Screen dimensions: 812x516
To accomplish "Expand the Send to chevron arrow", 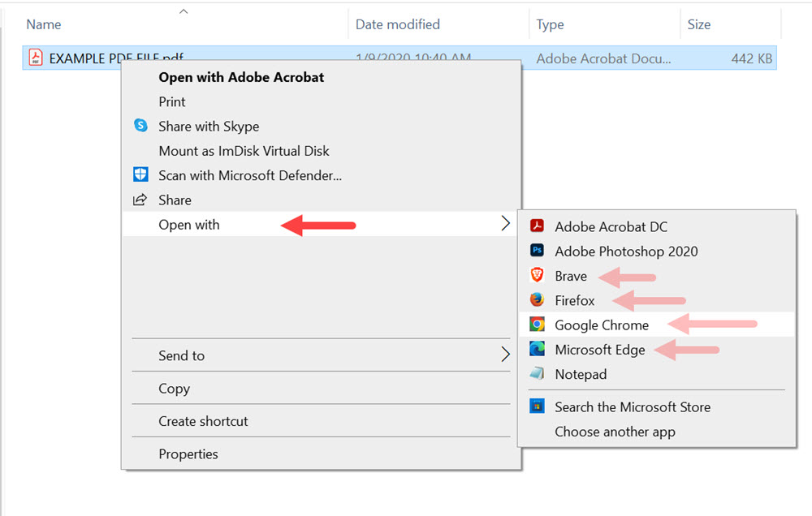I will pos(505,355).
